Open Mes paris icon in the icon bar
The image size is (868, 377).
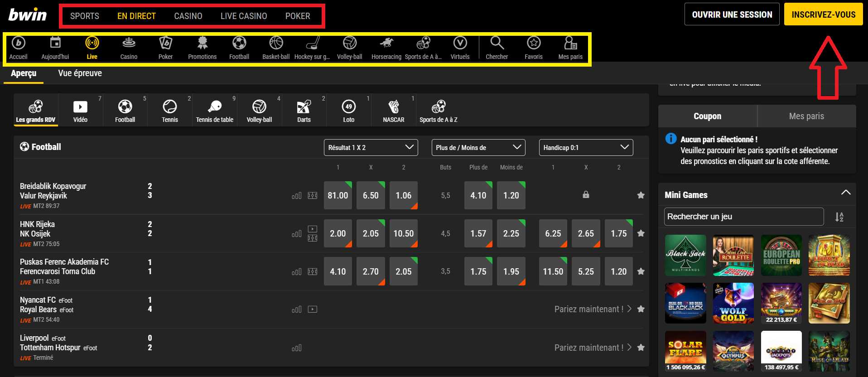tap(570, 48)
